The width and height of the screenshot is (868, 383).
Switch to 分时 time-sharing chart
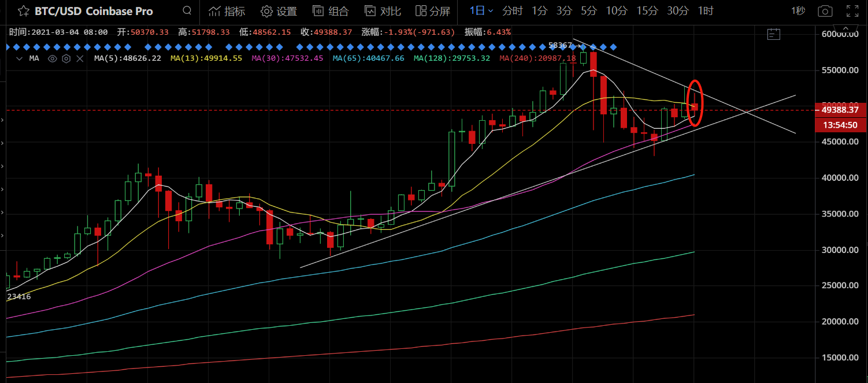(512, 11)
